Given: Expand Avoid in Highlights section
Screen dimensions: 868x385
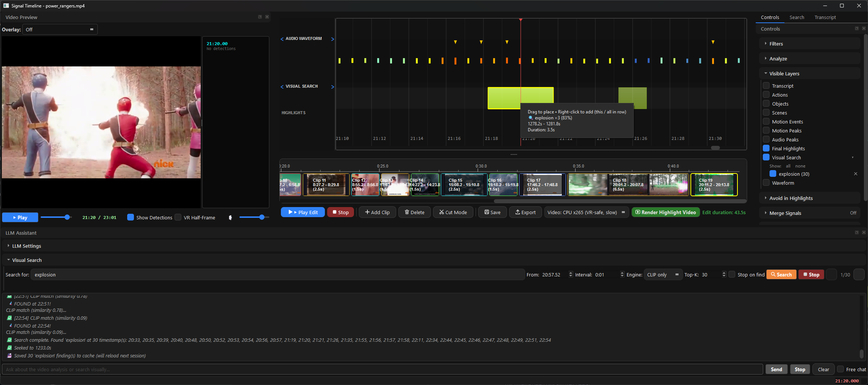Looking at the screenshot, I should 809,198.
